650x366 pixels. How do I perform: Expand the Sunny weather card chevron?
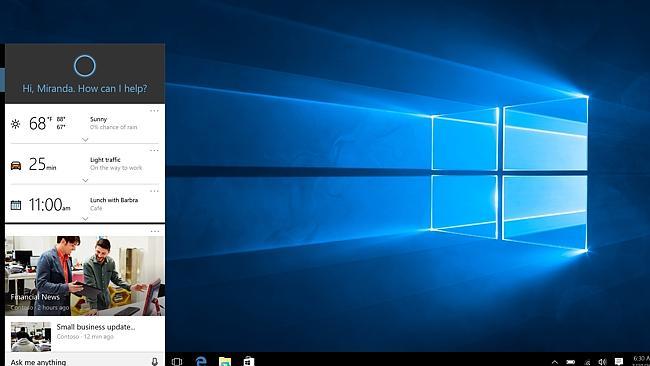(85, 140)
